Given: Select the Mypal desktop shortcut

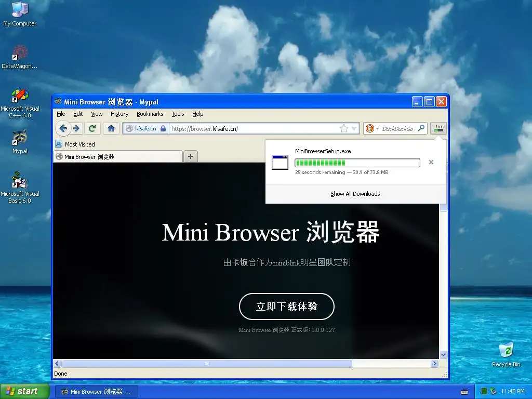Looking at the screenshot, I should pos(20,142).
